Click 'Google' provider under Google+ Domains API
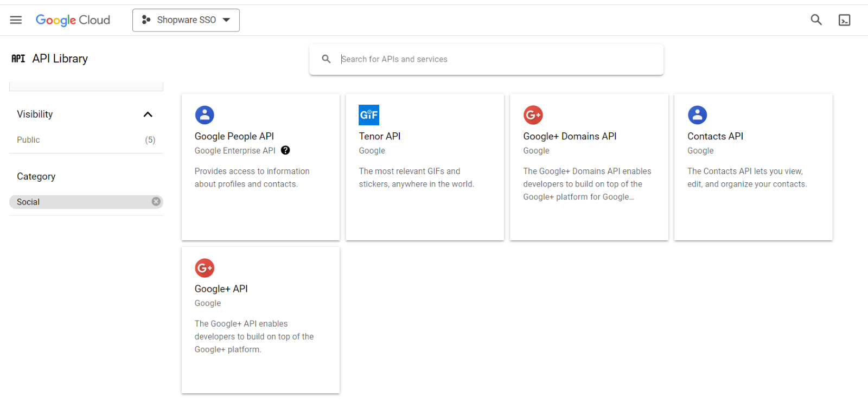Screen dimensions: 868x415 [x=536, y=151]
